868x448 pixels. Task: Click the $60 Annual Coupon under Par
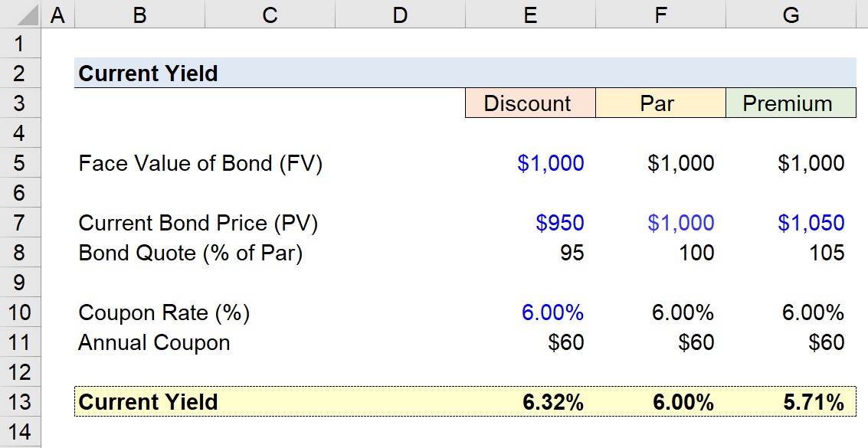tap(660, 342)
